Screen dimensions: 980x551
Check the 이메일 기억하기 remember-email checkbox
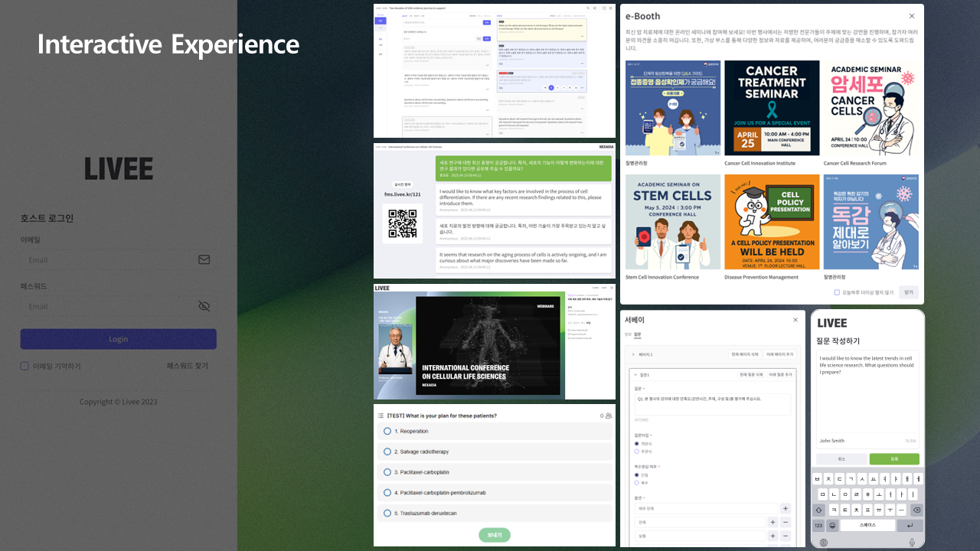24,366
